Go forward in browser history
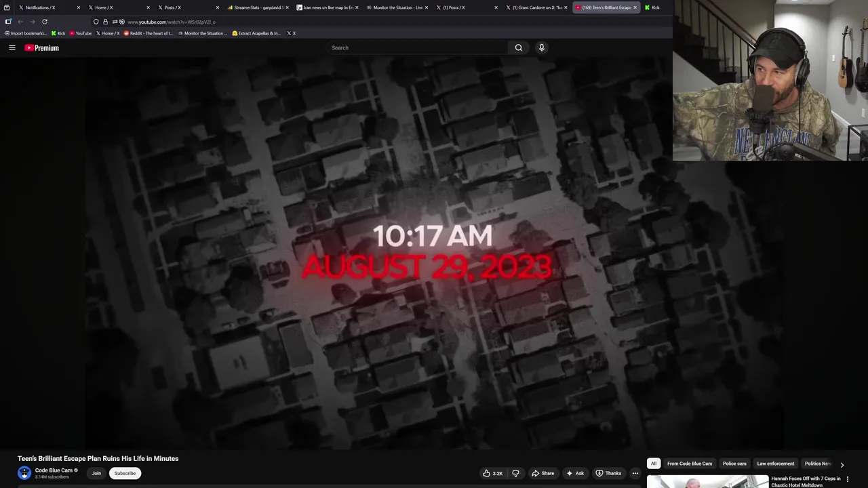The height and width of the screenshot is (488, 868). [32, 22]
